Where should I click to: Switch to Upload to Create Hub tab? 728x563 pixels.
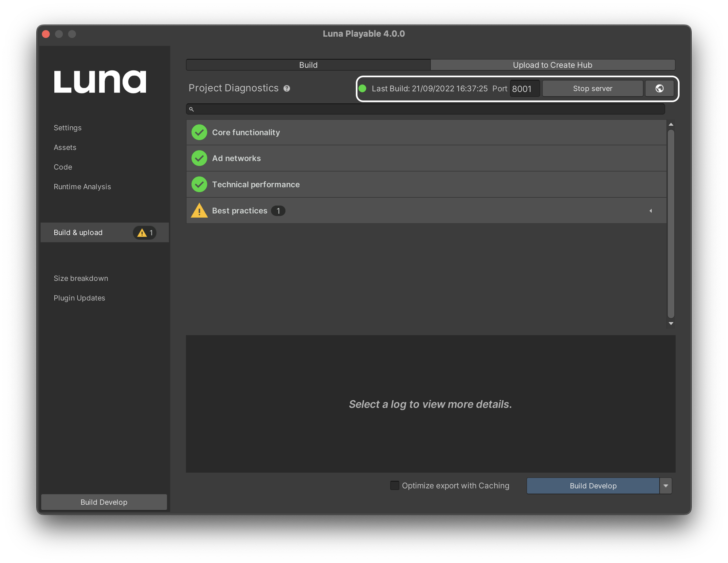pyautogui.click(x=553, y=65)
